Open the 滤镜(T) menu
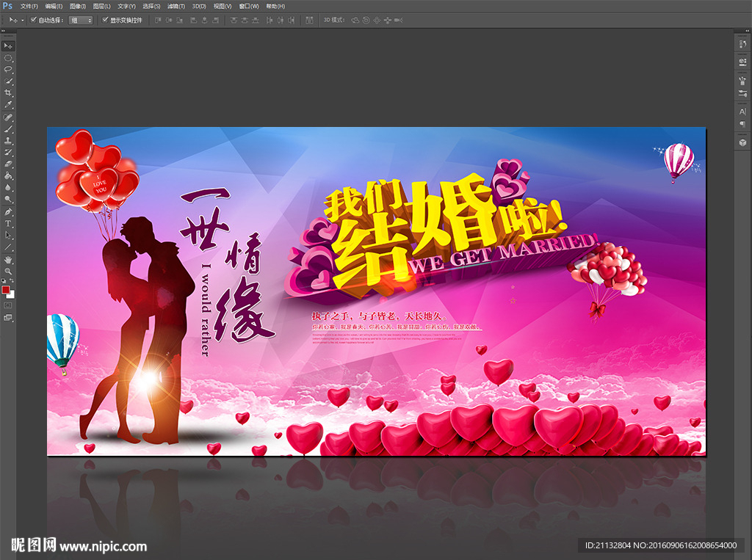Screen dimensions: 752x560 coord(176,6)
